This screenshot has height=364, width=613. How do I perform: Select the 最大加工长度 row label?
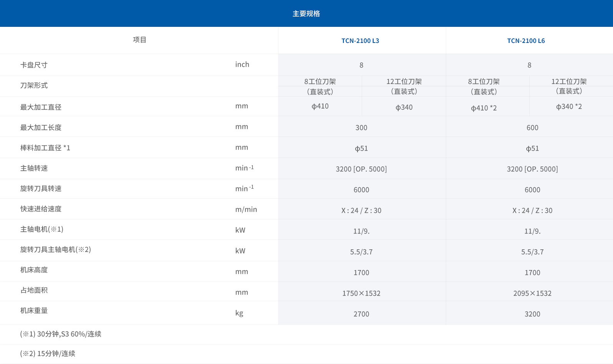41,128
